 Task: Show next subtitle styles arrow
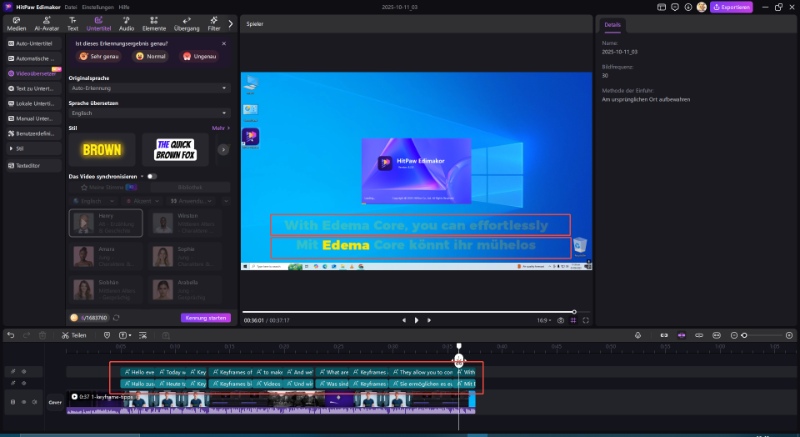223,150
